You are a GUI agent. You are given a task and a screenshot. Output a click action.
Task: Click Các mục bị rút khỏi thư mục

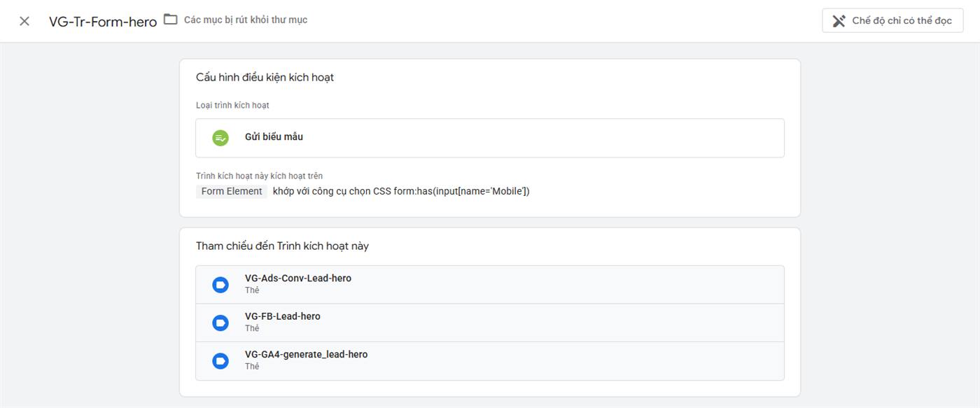(246, 20)
